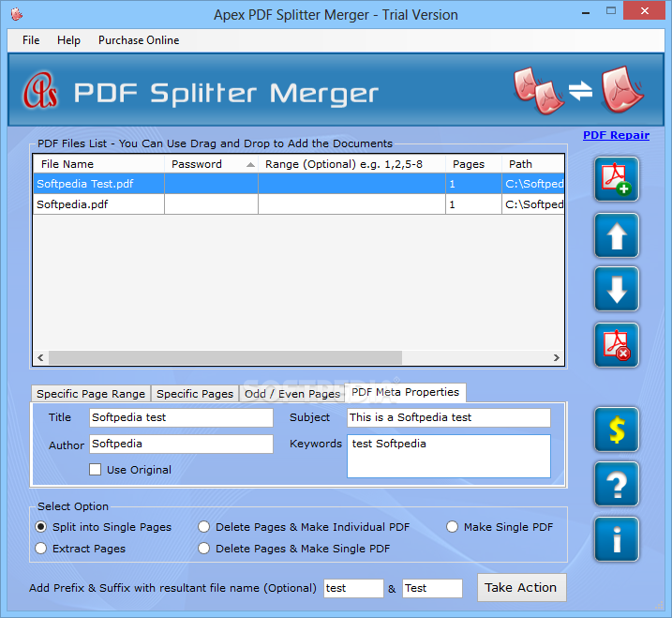This screenshot has height=618, width=672.
Task: Minimize the Apex PDF Splitter window
Action: [x=586, y=12]
